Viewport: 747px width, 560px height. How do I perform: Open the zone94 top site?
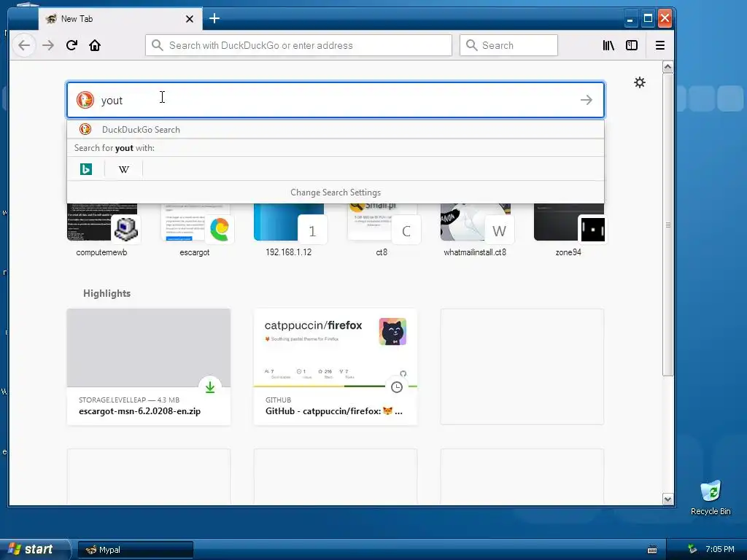pos(568,230)
